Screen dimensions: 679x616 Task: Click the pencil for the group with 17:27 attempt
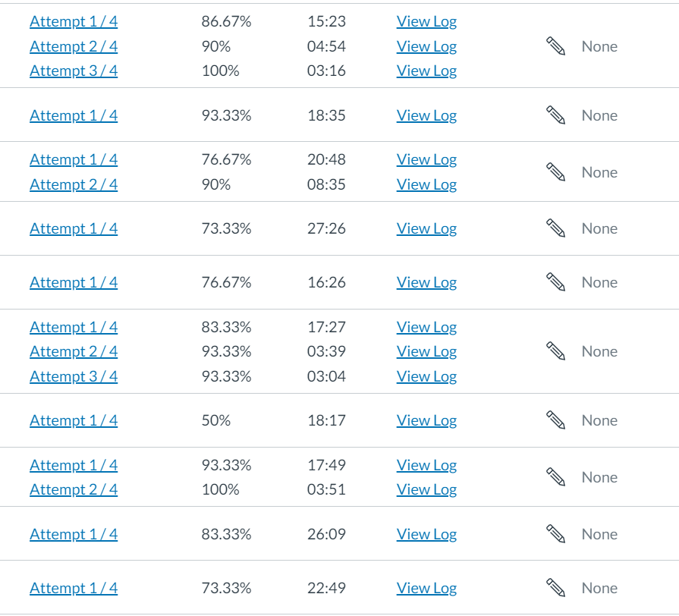(x=556, y=351)
